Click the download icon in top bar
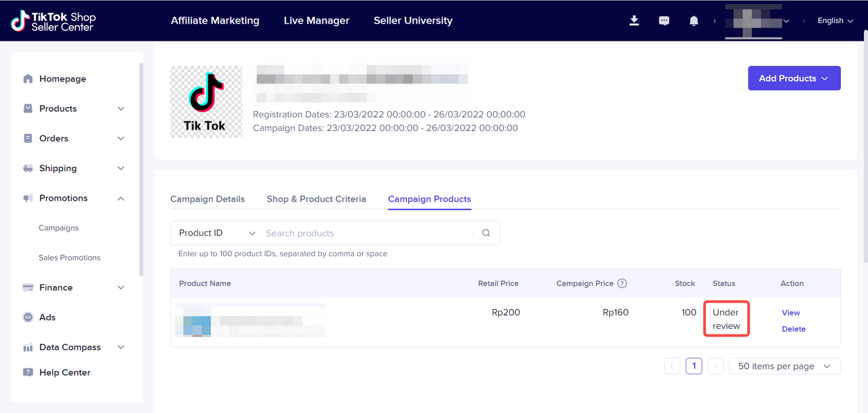Screen dimensions: 868x413 pyautogui.click(x=634, y=21)
